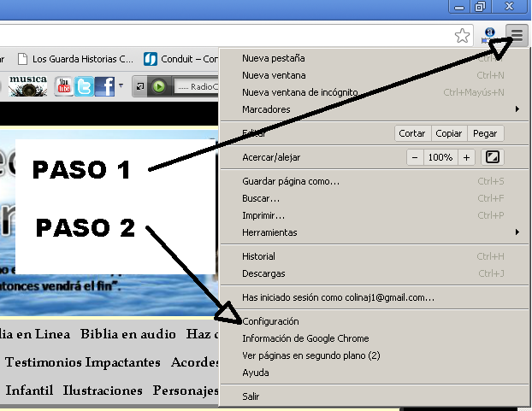
Task: Expand the dropdown arrow after the Facebook icon
Action: [x=121, y=85]
